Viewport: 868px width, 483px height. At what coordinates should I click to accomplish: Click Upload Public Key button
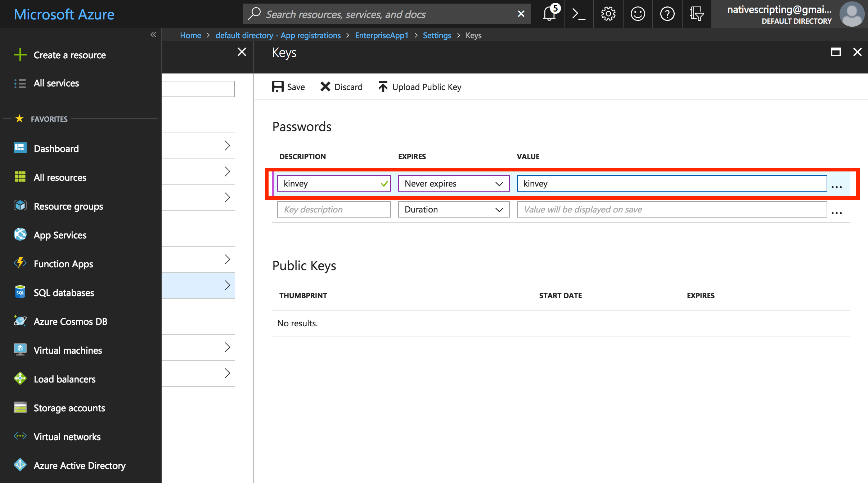click(420, 87)
